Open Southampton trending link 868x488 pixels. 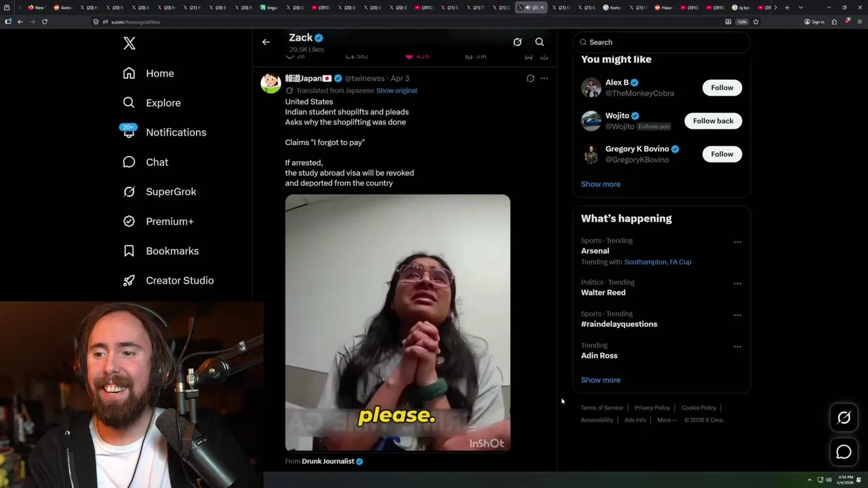[x=644, y=262]
